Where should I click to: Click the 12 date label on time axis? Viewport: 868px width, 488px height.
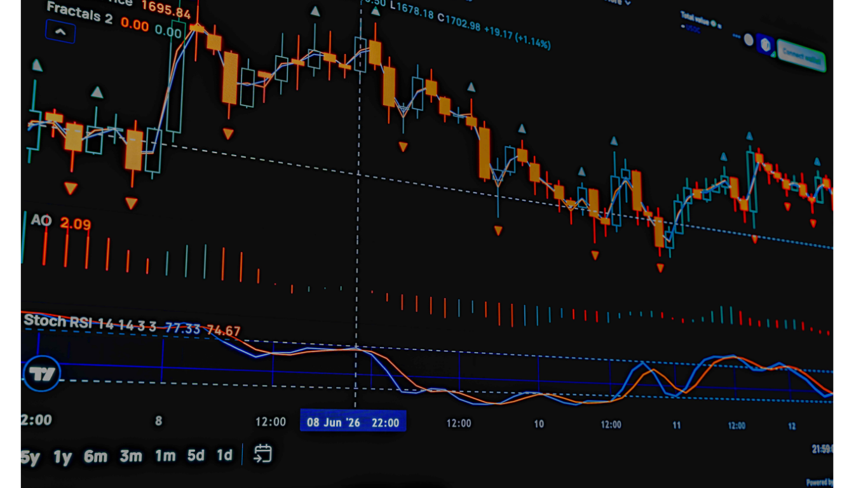[x=792, y=425]
